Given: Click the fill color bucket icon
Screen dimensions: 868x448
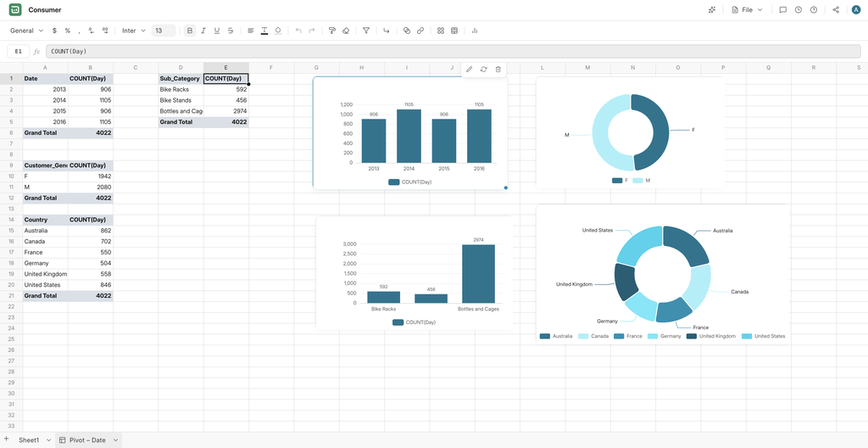Looking at the screenshot, I should pyautogui.click(x=278, y=31).
